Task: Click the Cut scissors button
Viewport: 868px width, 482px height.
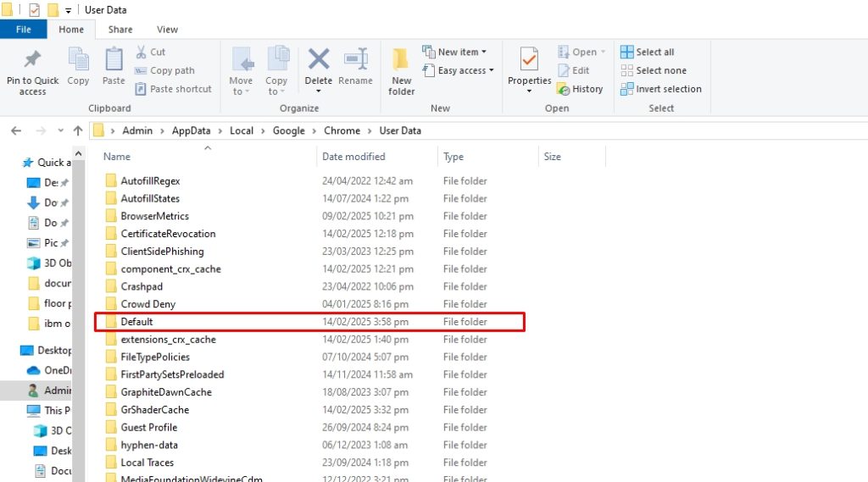Action: coord(151,52)
